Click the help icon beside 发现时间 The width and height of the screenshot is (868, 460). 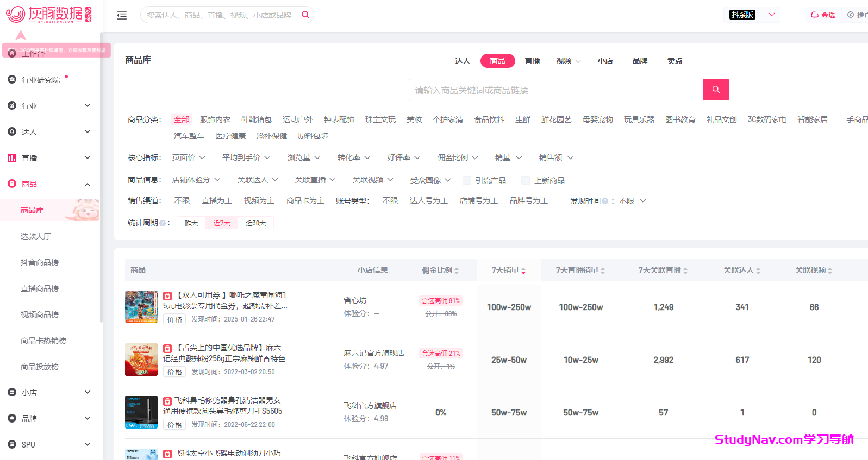(x=605, y=201)
